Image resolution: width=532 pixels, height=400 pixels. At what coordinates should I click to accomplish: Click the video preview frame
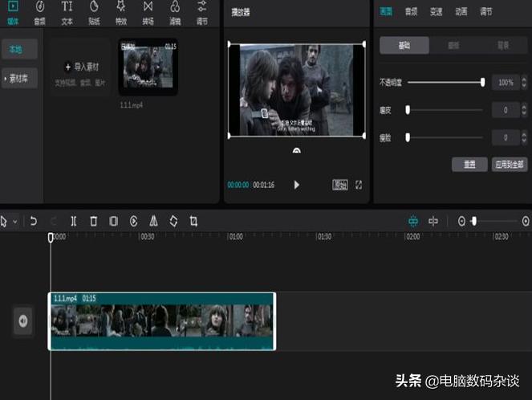297,90
